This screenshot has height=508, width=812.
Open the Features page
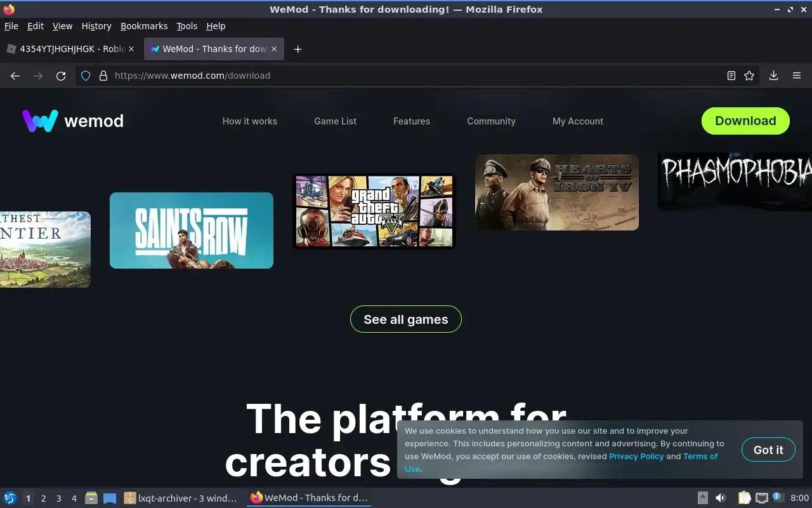[x=412, y=121]
